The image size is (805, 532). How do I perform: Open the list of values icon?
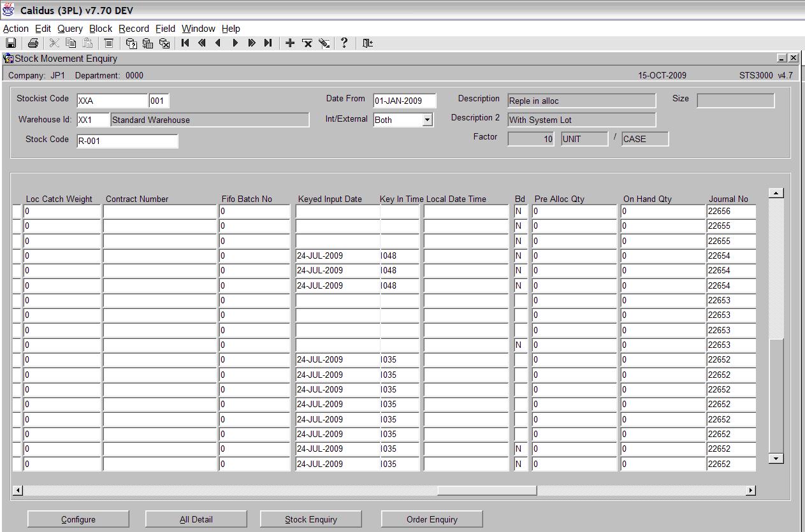pyautogui.click(x=109, y=43)
